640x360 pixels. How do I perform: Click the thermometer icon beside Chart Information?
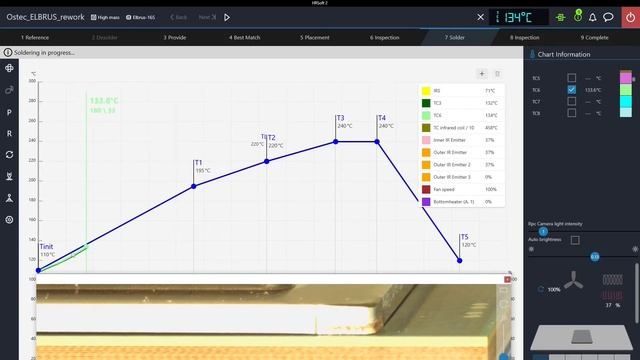(532, 54)
